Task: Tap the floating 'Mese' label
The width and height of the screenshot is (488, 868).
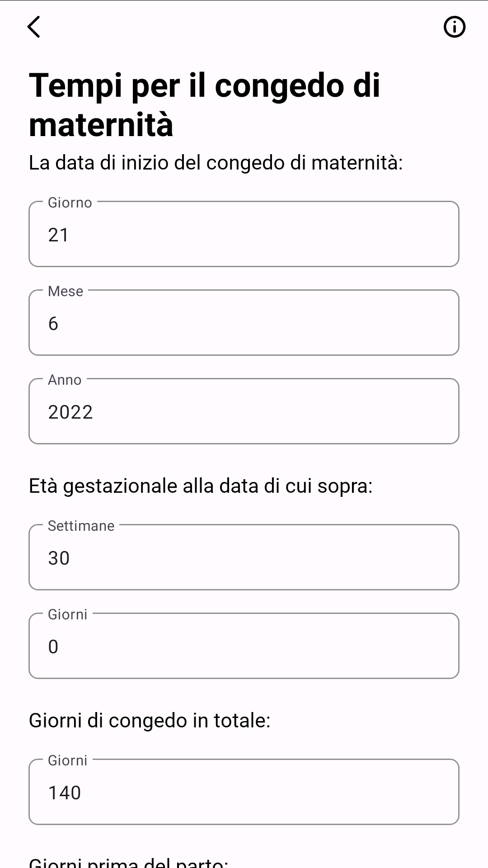Action: tap(66, 291)
